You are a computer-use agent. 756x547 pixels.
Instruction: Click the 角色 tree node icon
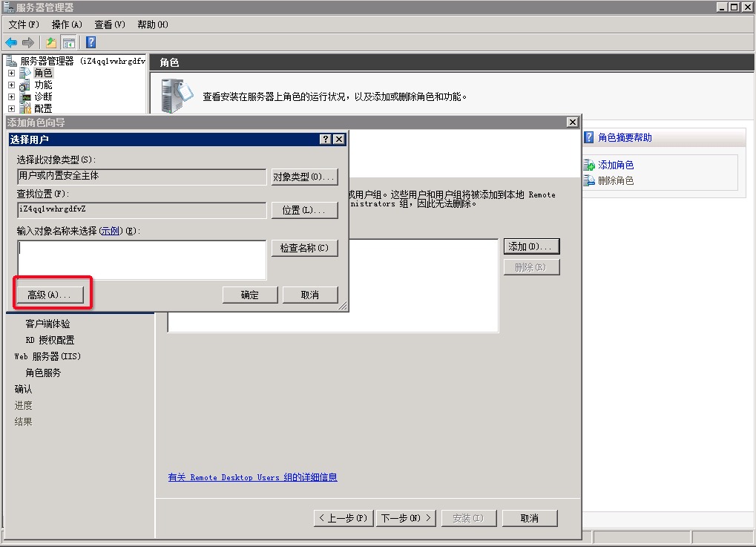tap(25, 73)
